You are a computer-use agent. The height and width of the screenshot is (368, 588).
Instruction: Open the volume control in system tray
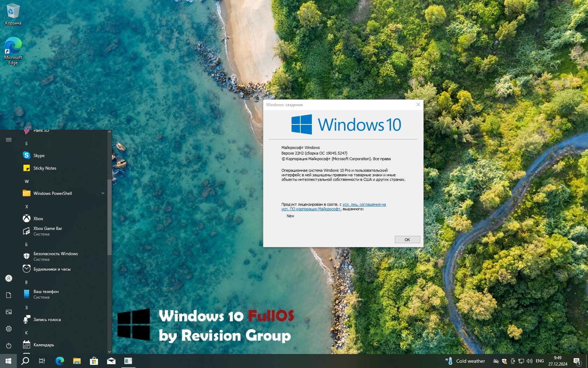(529, 361)
